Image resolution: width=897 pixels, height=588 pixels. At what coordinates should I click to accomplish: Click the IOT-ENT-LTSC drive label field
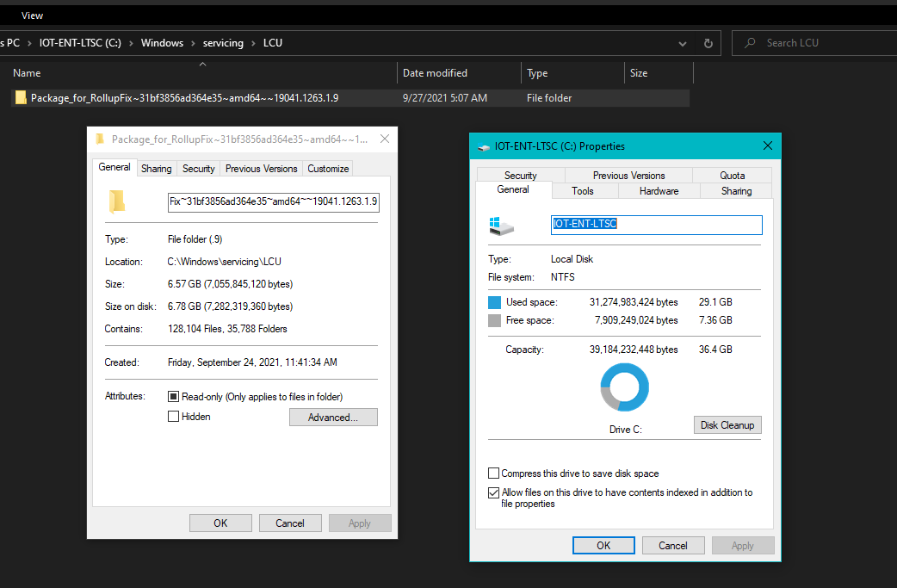656,225
